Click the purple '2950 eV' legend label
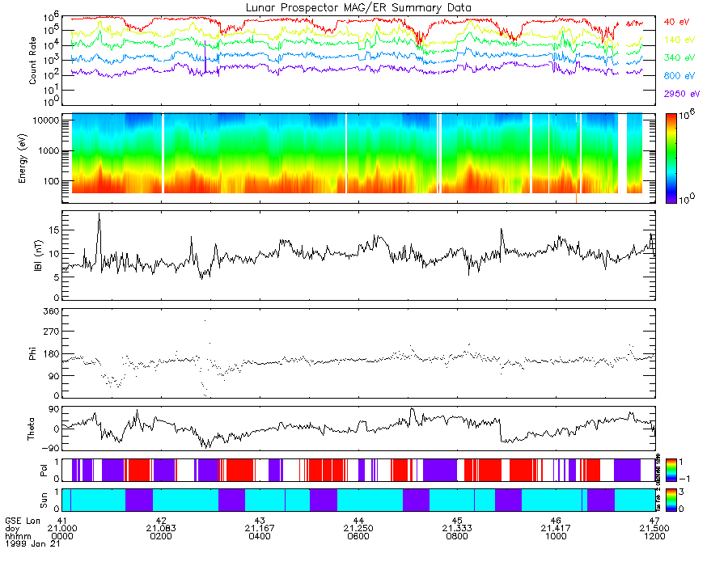This screenshot has width=728, height=566. [682, 94]
